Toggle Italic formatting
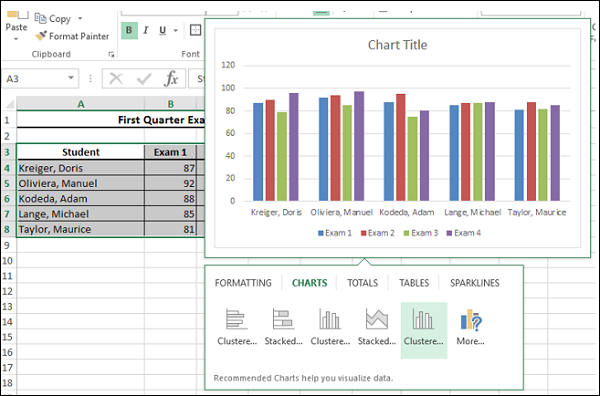Viewport: 600px width, 396px height. point(146,30)
